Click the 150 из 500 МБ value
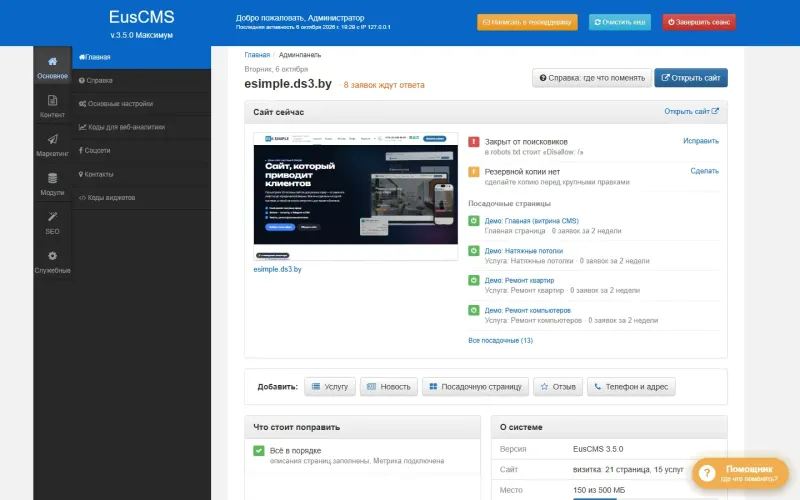Viewport: 800px width, 500px height. pyautogui.click(x=599, y=490)
